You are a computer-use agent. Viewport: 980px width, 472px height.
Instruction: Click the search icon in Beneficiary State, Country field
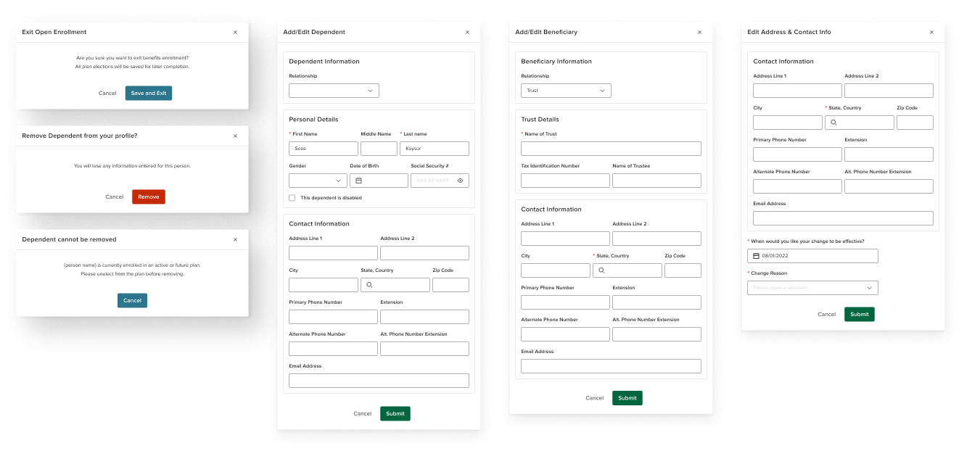pyautogui.click(x=601, y=270)
